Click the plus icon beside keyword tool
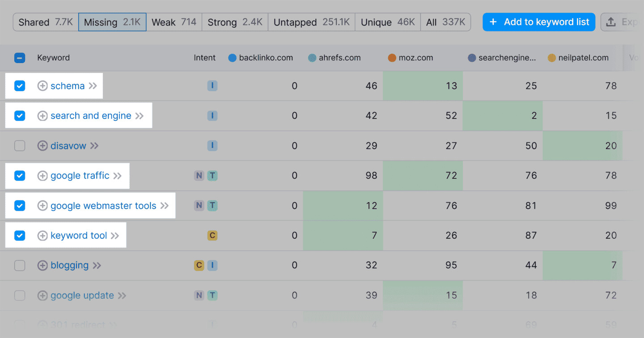644x338 pixels. (x=42, y=236)
